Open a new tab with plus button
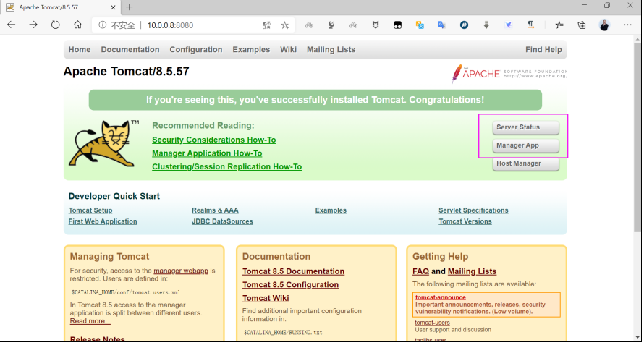Image resolution: width=644 pixels, height=353 pixels. coord(130,7)
